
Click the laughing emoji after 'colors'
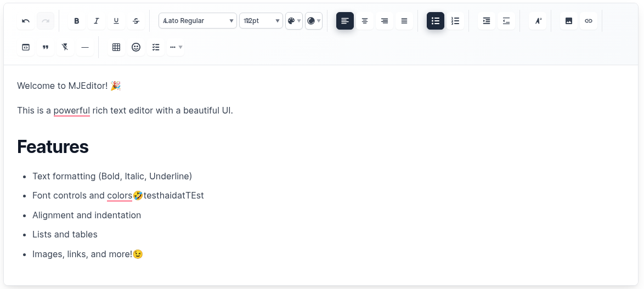coord(138,196)
